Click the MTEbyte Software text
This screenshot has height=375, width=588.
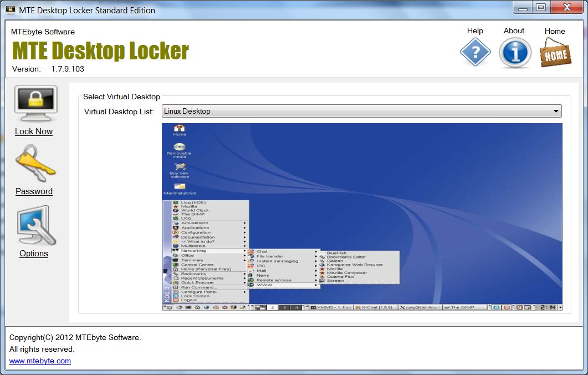pos(43,32)
